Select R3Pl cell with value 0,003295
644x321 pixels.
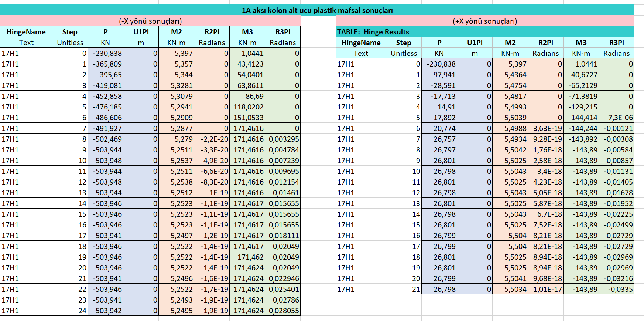coord(283,139)
